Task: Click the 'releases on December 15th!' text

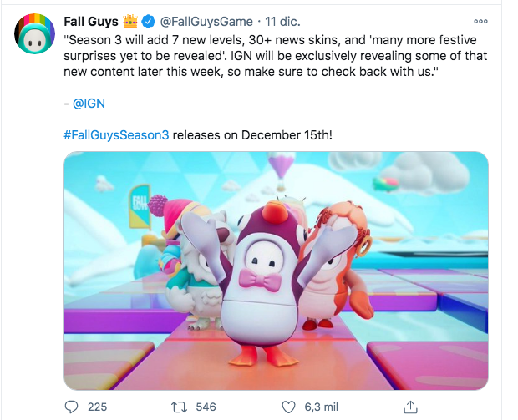Action: pyautogui.click(x=252, y=135)
